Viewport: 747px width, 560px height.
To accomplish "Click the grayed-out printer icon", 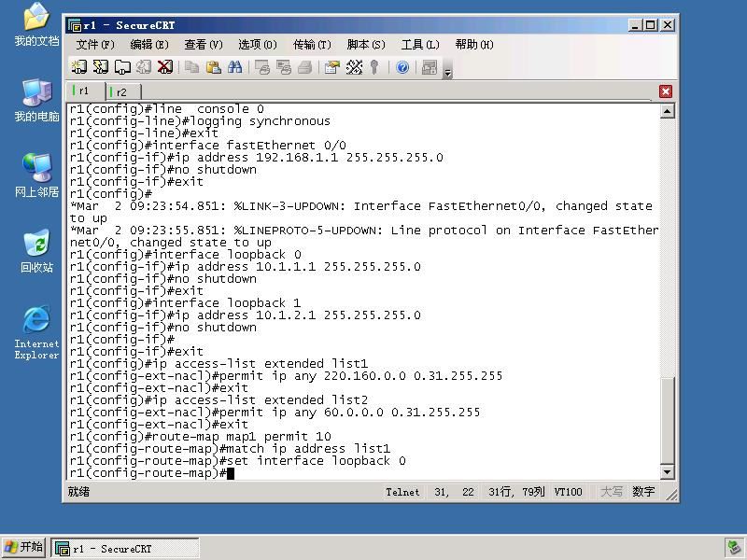I will click(305, 67).
